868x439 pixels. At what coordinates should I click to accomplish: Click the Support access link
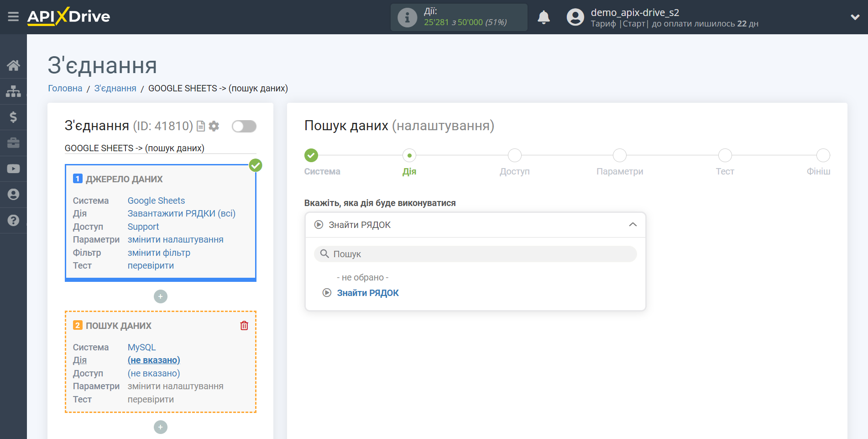pos(143,227)
